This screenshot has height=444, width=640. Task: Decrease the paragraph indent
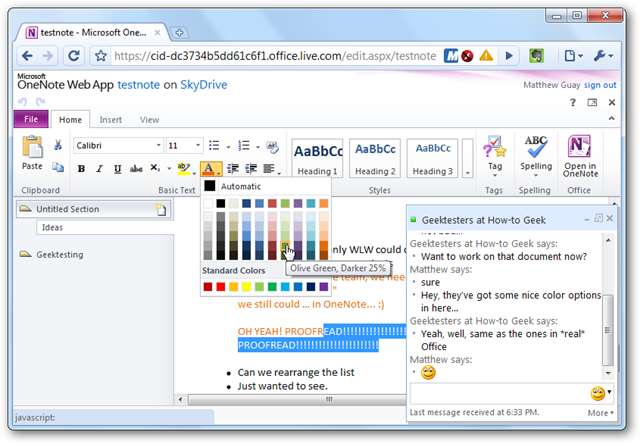233,169
